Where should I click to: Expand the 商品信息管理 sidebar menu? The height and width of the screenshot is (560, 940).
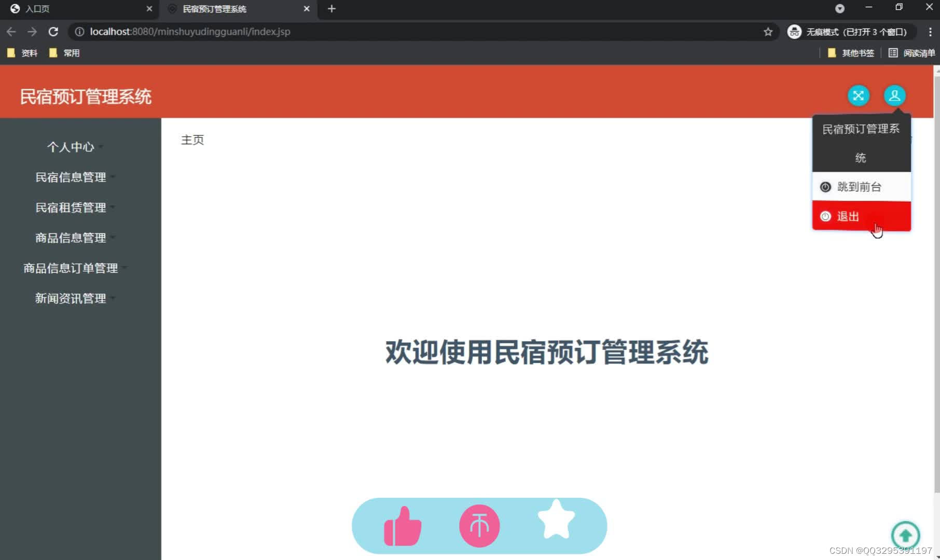[75, 238]
